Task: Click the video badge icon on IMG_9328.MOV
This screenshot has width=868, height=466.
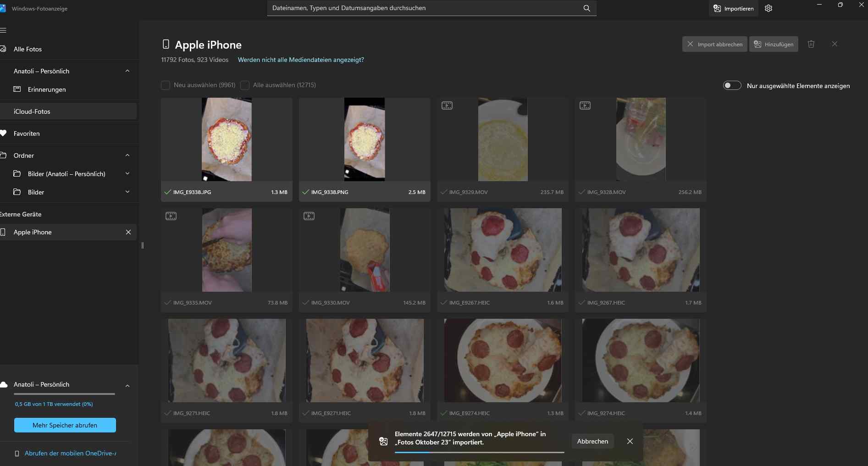Action: click(x=585, y=105)
